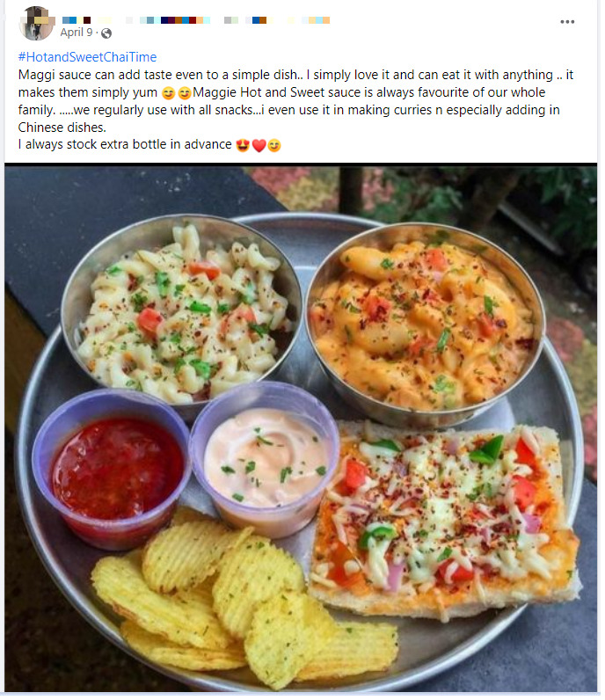Click the garden background of the photo
This screenshot has height=700, width=605.
(x=447, y=192)
